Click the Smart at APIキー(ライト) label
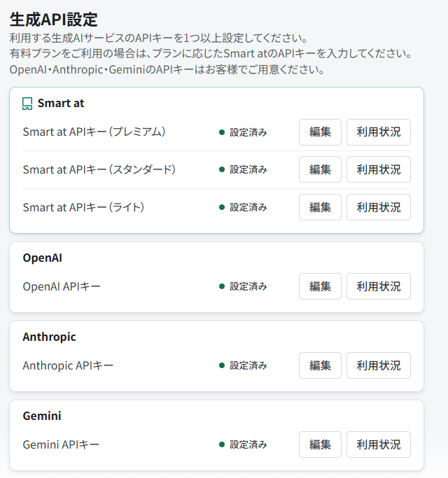Image resolution: width=448 pixels, height=478 pixels. pyautogui.click(x=83, y=207)
